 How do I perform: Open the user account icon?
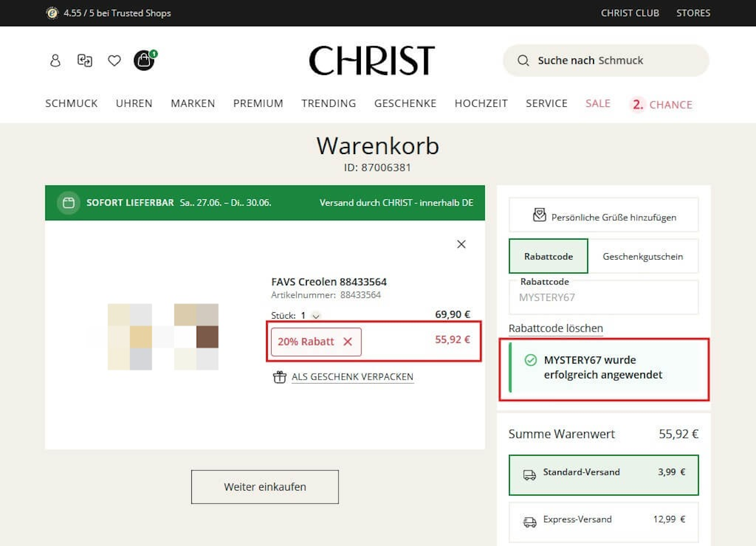(55, 60)
